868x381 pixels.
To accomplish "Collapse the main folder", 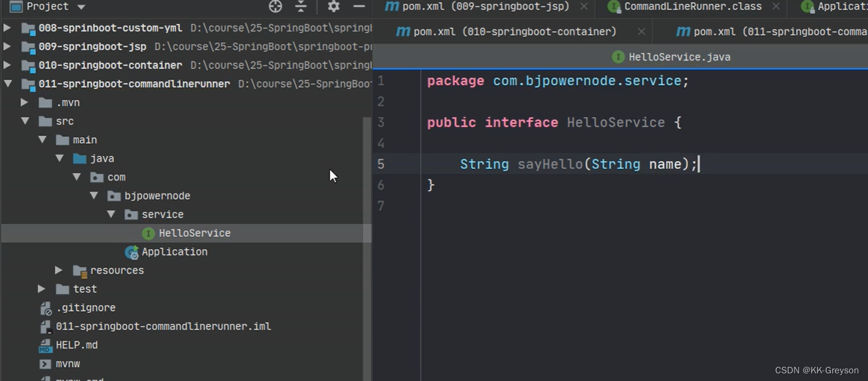I will tap(42, 140).
